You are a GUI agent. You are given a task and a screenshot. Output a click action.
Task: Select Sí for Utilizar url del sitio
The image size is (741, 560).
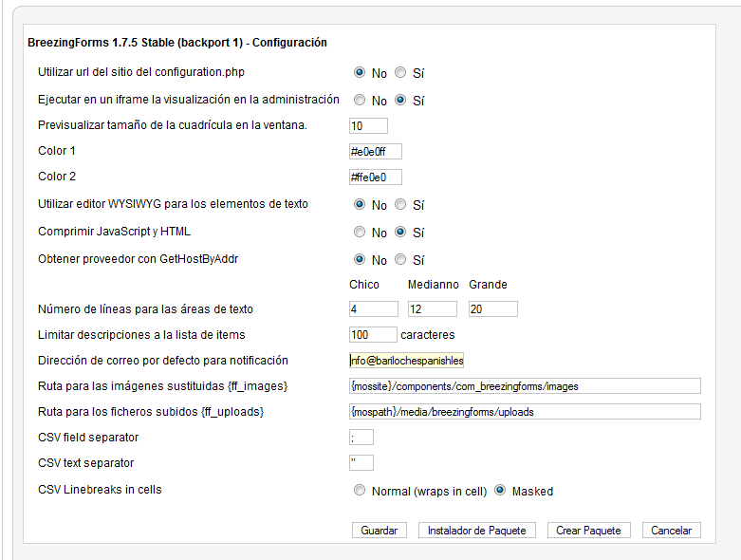point(400,72)
